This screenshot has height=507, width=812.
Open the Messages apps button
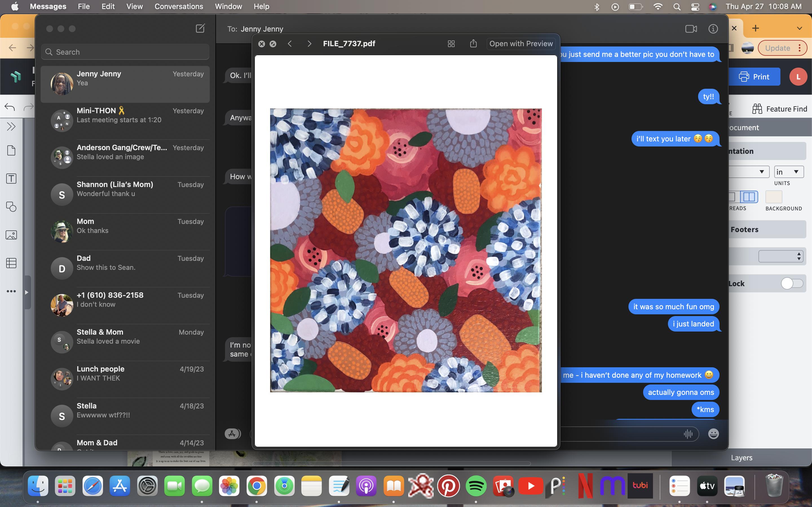(232, 434)
